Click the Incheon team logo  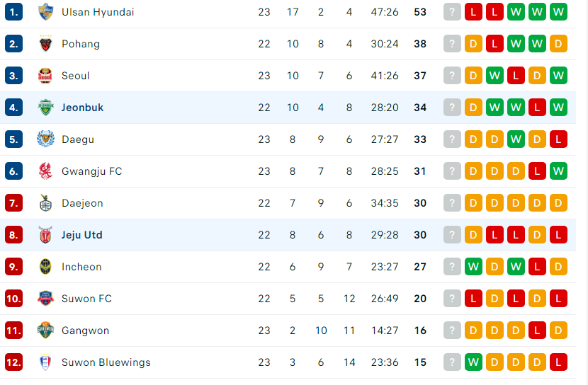coord(45,267)
